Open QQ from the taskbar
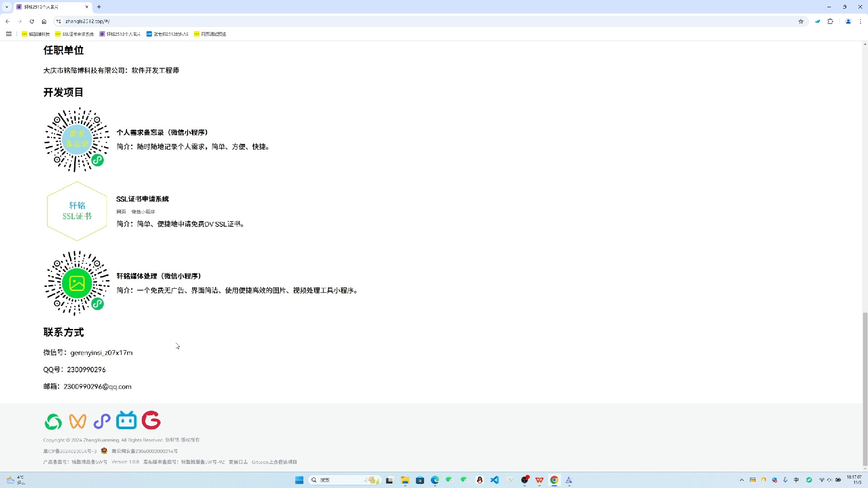868x488 pixels. [479, 480]
